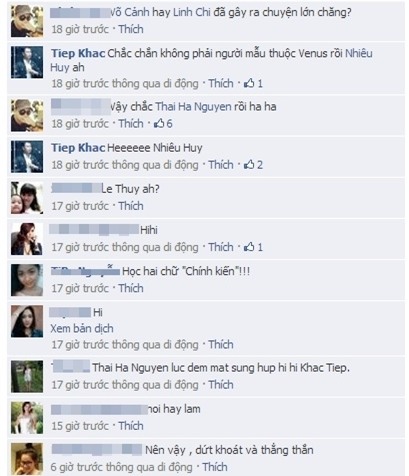This screenshot has width=409, height=476.
Task: Open first Tiep Khac profile picture
Action: point(27,62)
